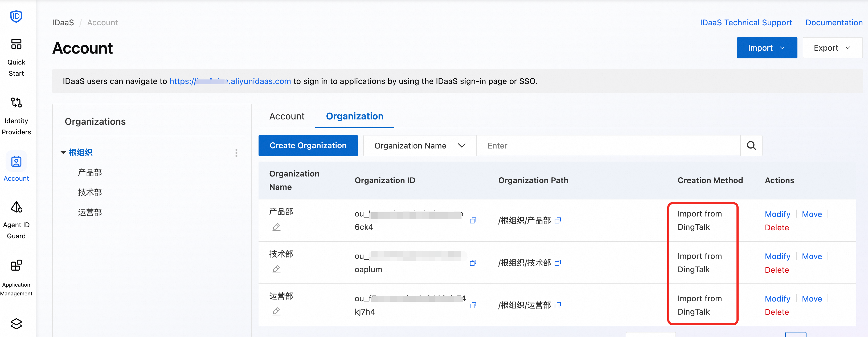Select 技术部 in the organization tree
Image resolution: width=868 pixels, height=337 pixels.
pyautogui.click(x=90, y=192)
